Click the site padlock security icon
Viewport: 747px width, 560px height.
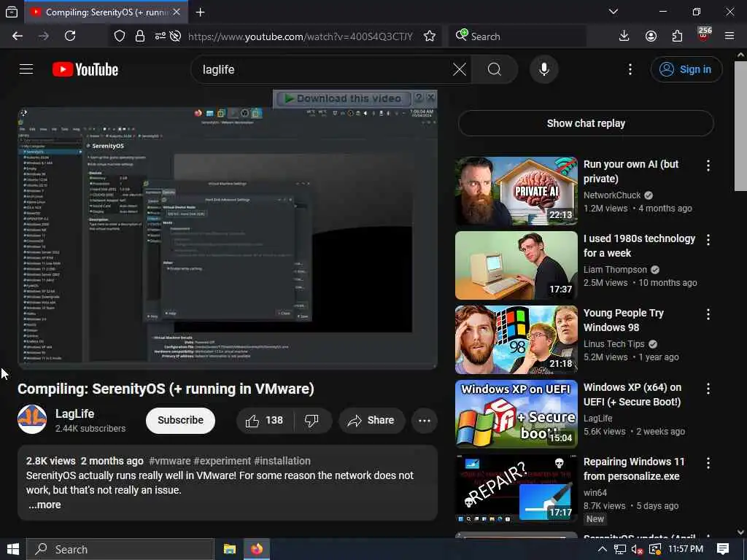click(139, 36)
